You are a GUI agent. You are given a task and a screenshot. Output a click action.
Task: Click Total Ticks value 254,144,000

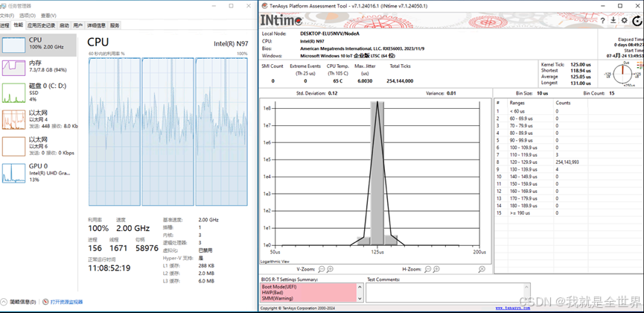pyautogui.click(x=400, y=81)
